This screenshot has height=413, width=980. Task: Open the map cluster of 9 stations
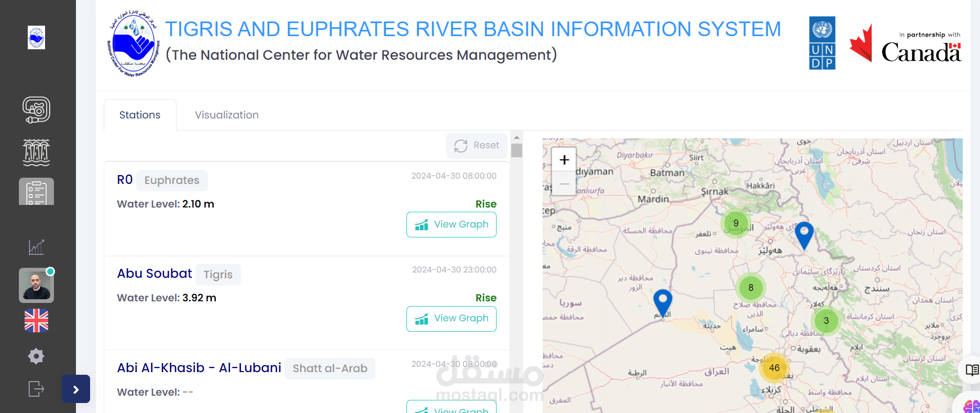[736, 223]
